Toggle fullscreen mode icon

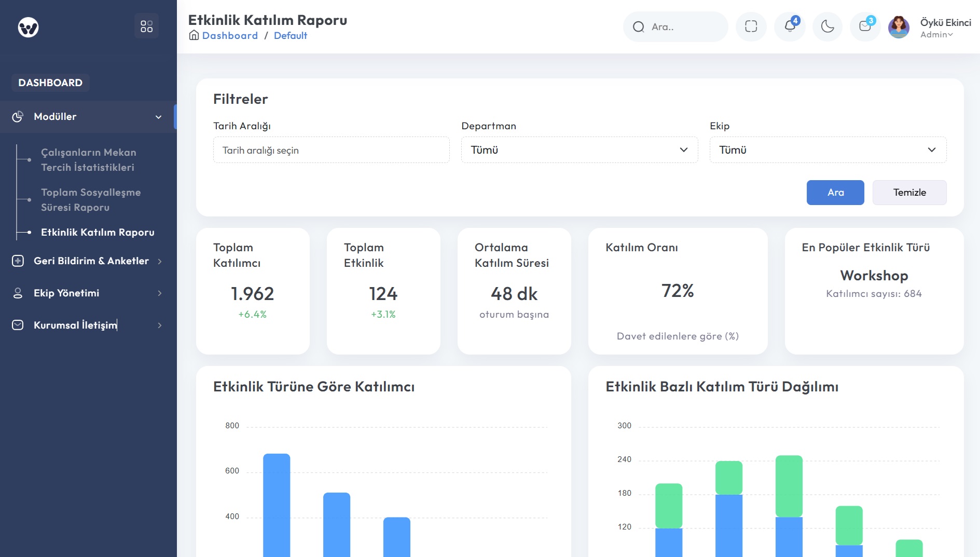tap(751, 26)
